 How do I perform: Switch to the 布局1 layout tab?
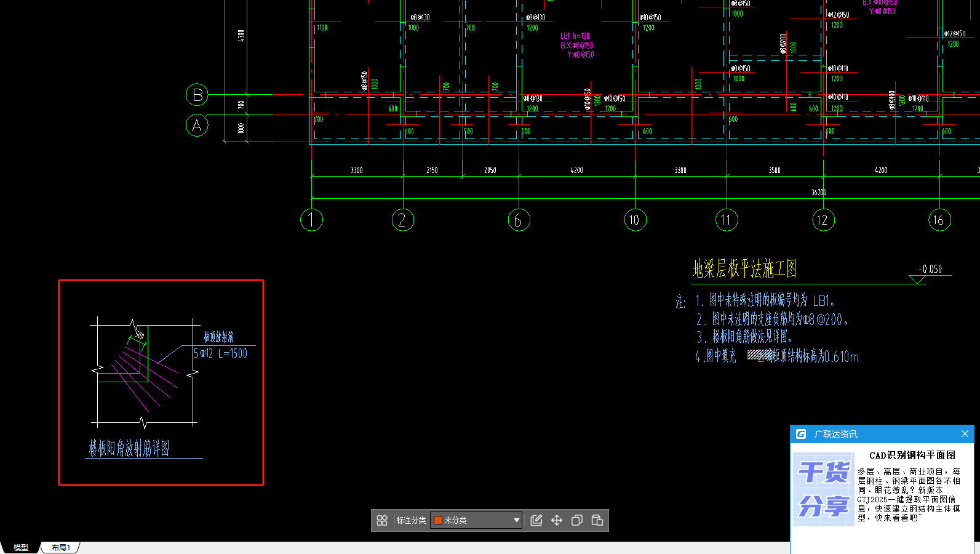click(60, 547)
